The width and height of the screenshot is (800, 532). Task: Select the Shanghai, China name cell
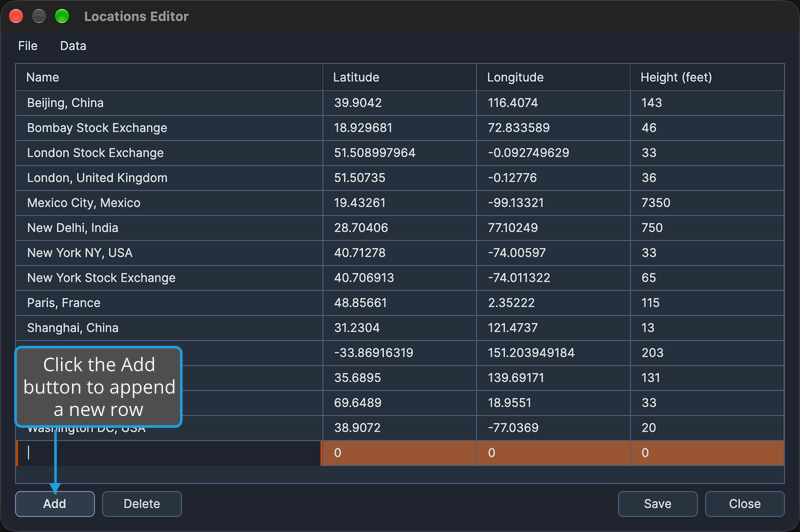point(169,328)
